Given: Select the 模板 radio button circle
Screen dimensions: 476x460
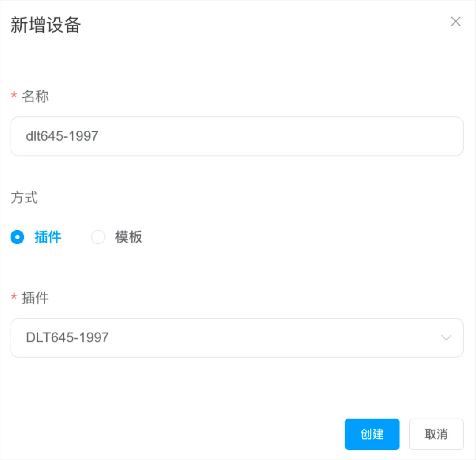Looking at the screenshot, I should point(98,237).
